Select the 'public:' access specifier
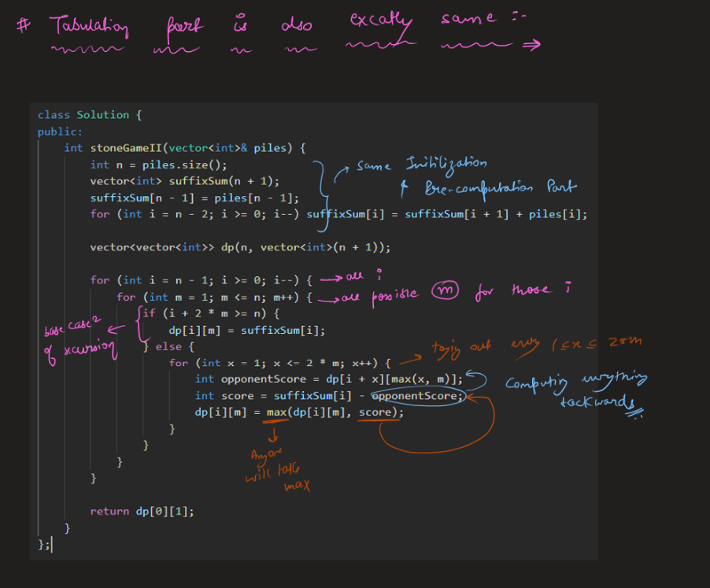 (60, 131)
